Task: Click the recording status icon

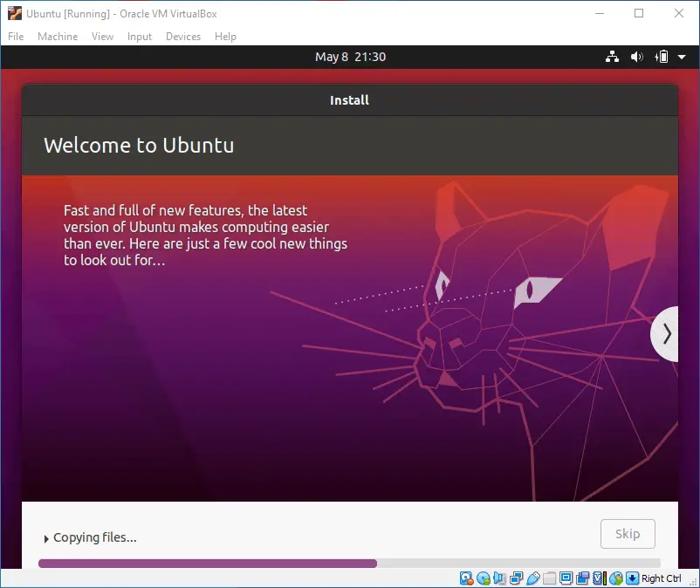Action: [x=582, y=578]
